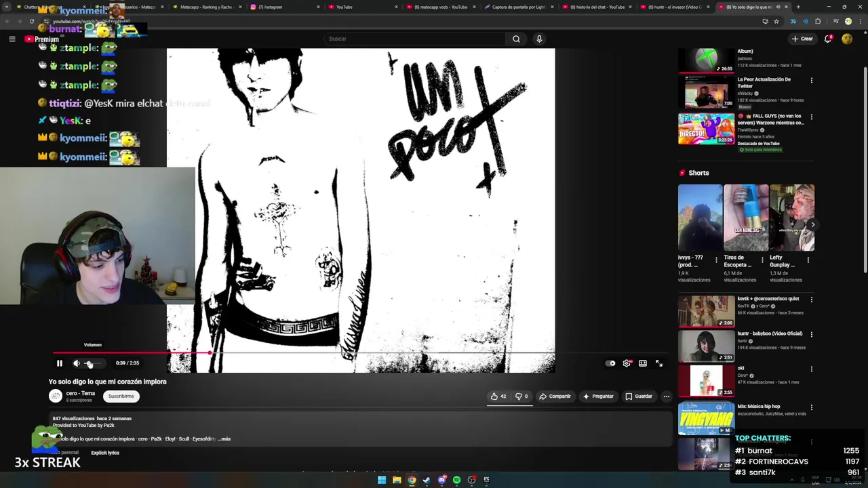Screen dimensions: 868x488
Task: Open Chrome from the taskbar
Action: pos(412,480)
